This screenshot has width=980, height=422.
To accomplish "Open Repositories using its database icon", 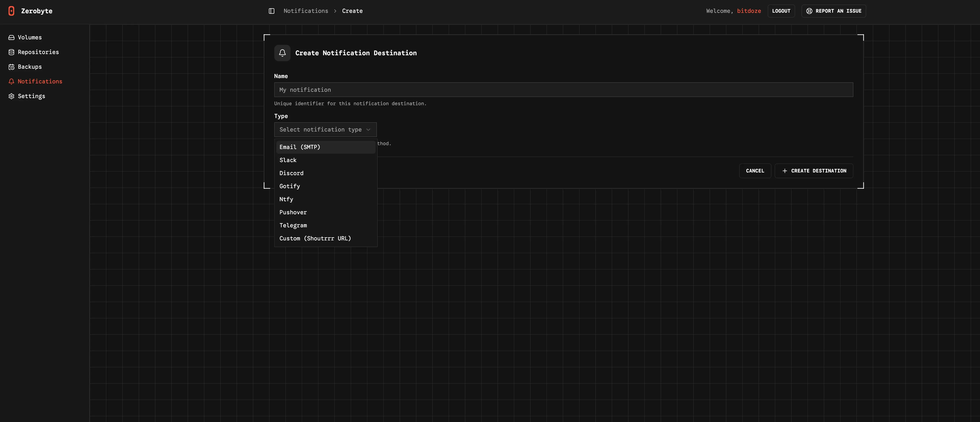I will (x=11, y=52).
